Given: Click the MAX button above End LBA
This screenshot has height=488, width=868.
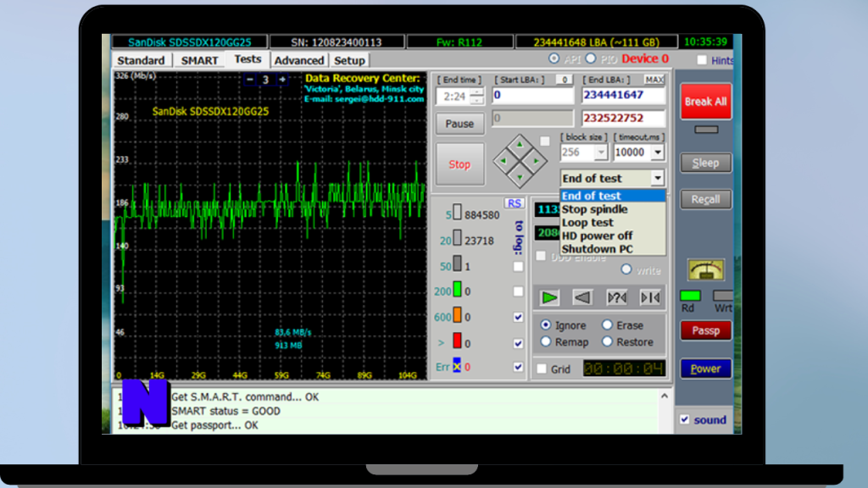Looking at the screenshot, I should (654, 80).
